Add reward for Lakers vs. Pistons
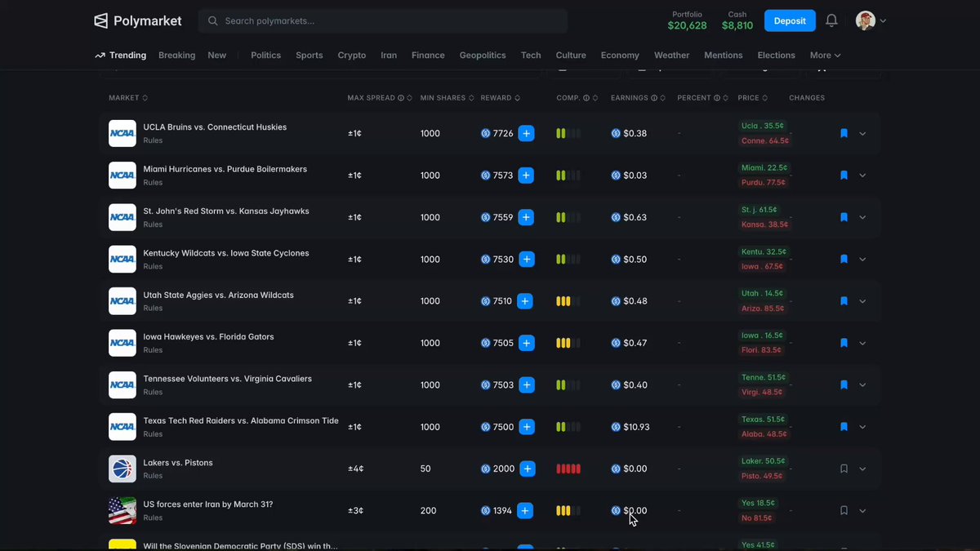Screen dimensions: 980x551 [x=528, y=469]
